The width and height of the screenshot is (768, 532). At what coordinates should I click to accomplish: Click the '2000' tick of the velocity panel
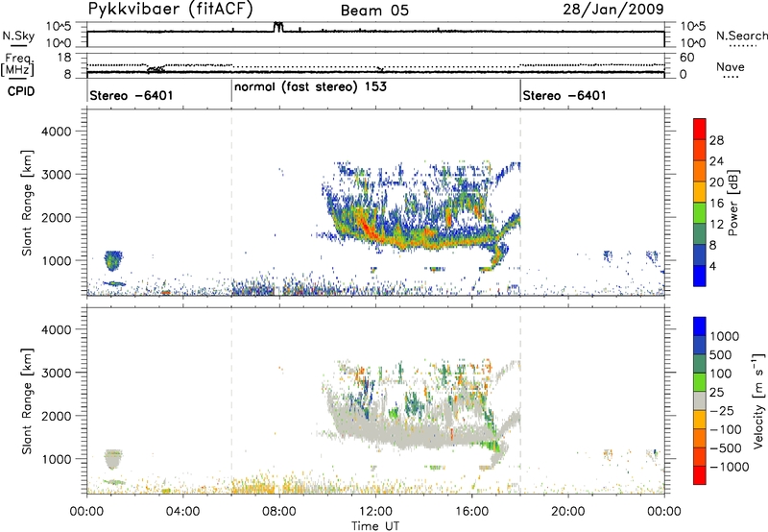click(56, 416)
